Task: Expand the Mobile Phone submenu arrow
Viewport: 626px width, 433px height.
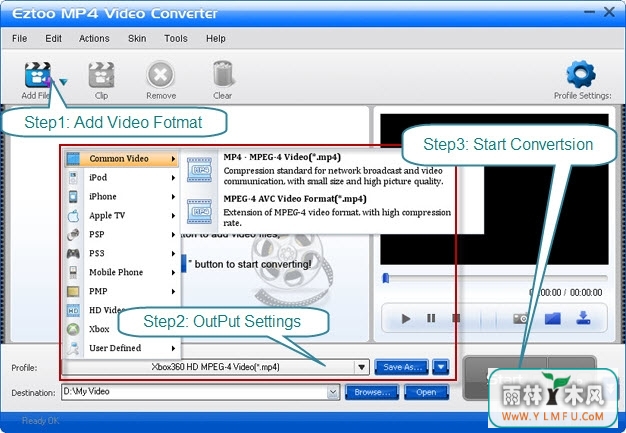Action: coord(173,272)
